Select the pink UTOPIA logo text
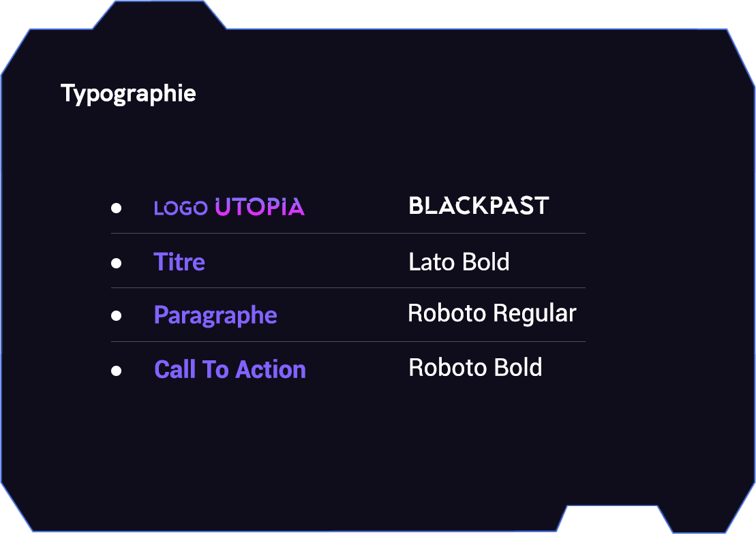The width and height of the screenshot is (756, 534). click(260, 207)
